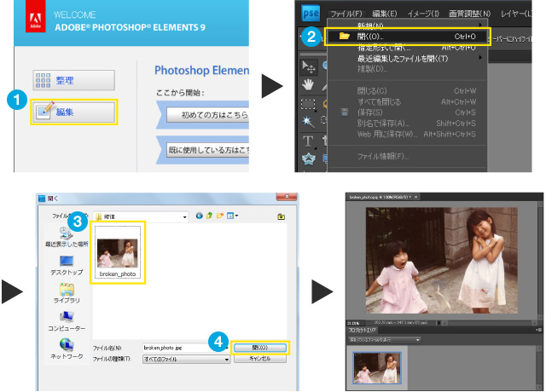The width and height of the screenshot is (546, 392).
Task: Click the ファイル名 input field
Action: click(186, 348)
